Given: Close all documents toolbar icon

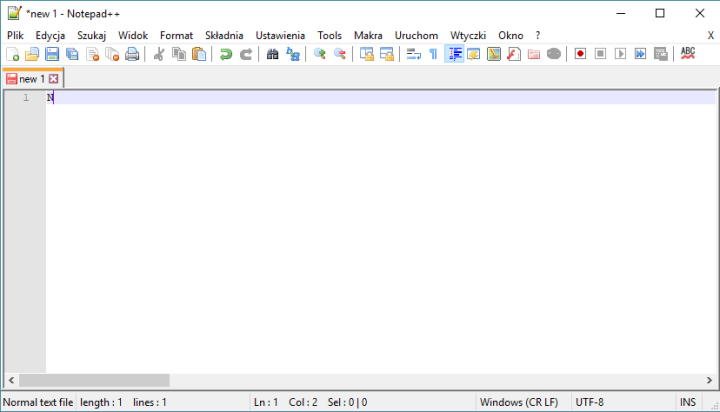Looking at the screenshot, I should [112, 54].
